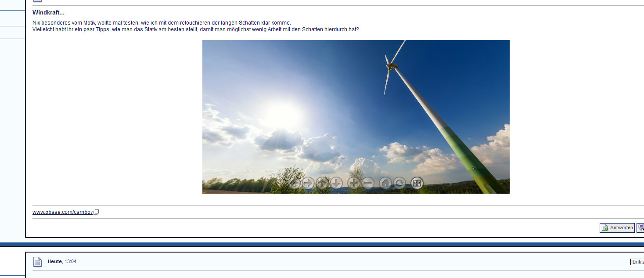The image size is (644, 278).
Task: Click the Heute 13:04 post timestamp
Action: pos(62,261)
